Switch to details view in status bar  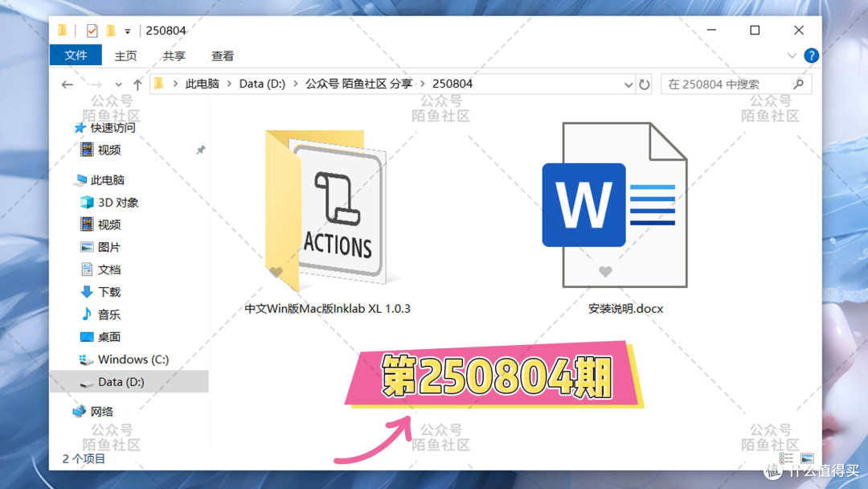pyautogui.click(x=786, y=458)
